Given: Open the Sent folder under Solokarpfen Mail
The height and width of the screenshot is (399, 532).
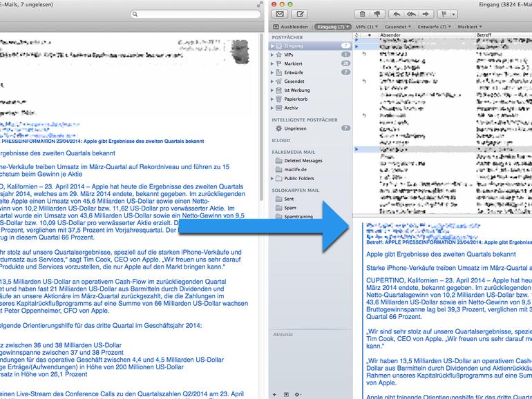Looking at the screenshot, I should point(289,199).
